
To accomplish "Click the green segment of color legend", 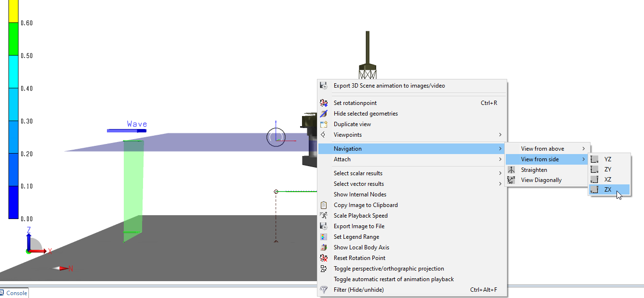I will (13, 39).
